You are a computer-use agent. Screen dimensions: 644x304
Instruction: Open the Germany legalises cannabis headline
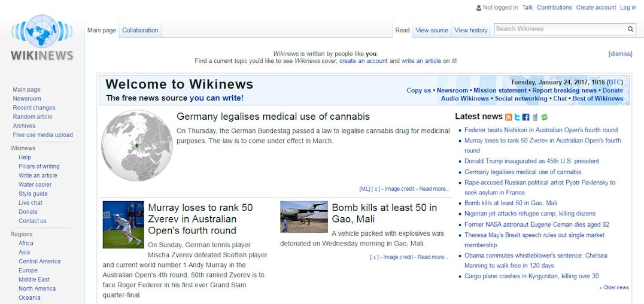273,117
